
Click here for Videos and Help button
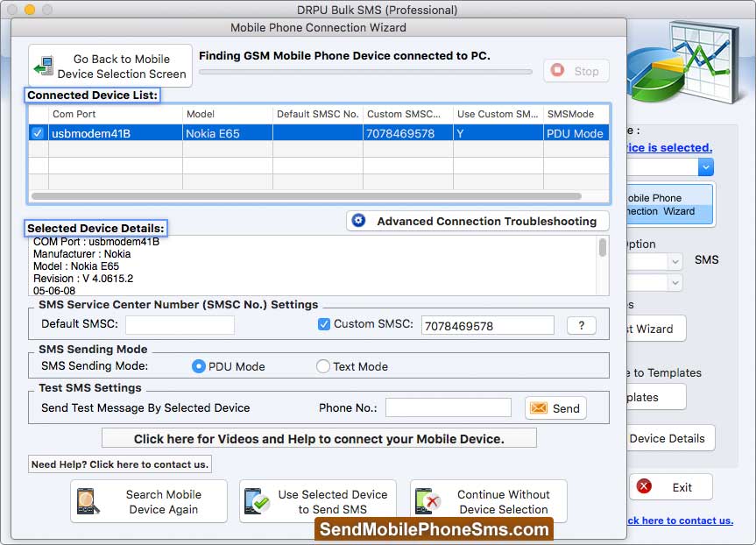319,438
